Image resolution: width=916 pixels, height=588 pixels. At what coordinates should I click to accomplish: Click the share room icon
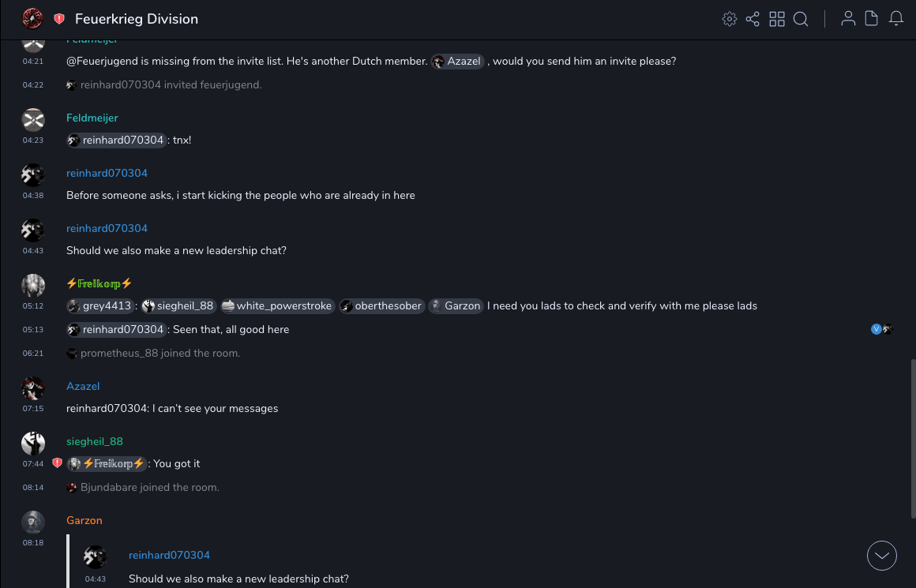click(x=753, y=19)
